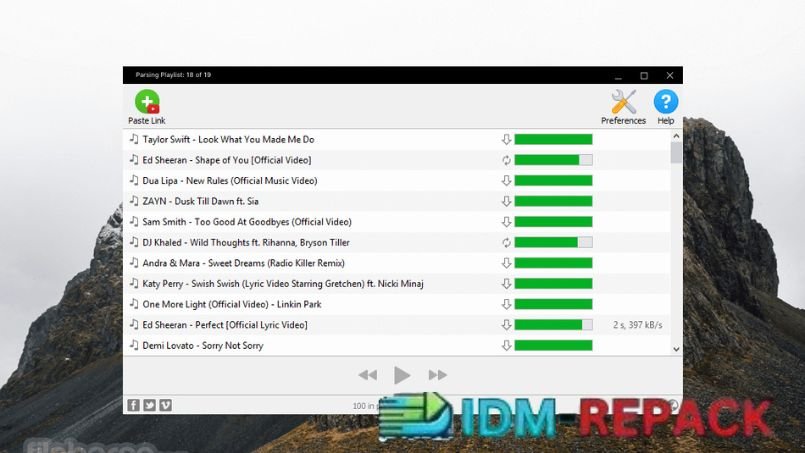
Task: Click the '2 s, 397 kB/s' download speed text
Action: 638,325
